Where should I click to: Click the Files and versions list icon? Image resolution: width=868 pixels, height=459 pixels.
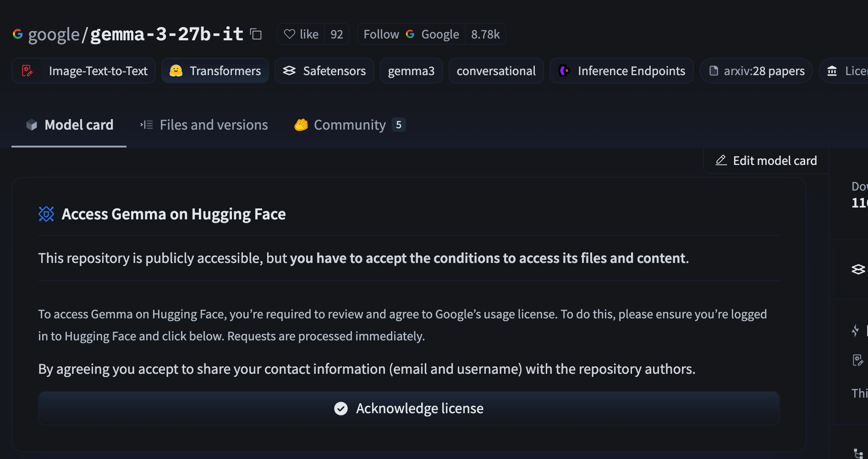click(x=147, y=125)
